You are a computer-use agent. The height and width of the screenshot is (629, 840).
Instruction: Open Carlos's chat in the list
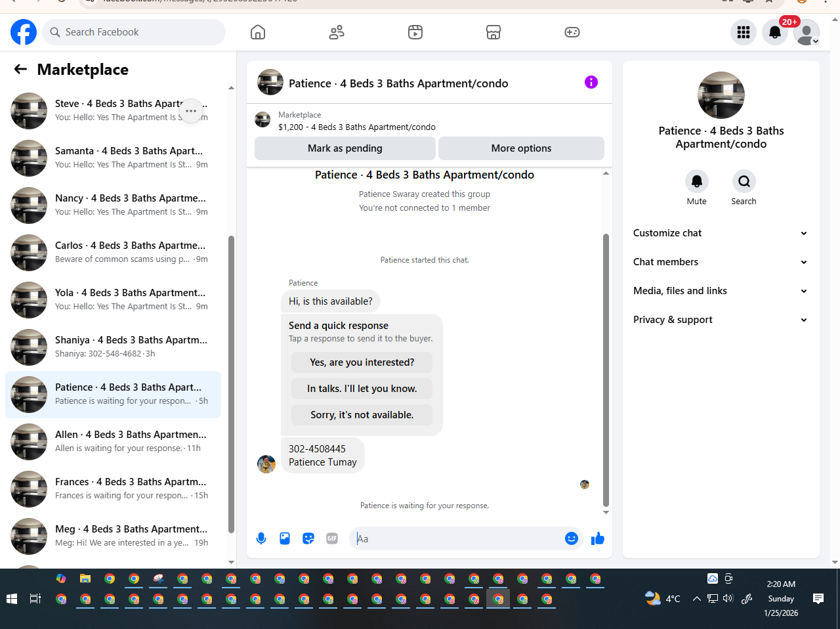[113, 253]
